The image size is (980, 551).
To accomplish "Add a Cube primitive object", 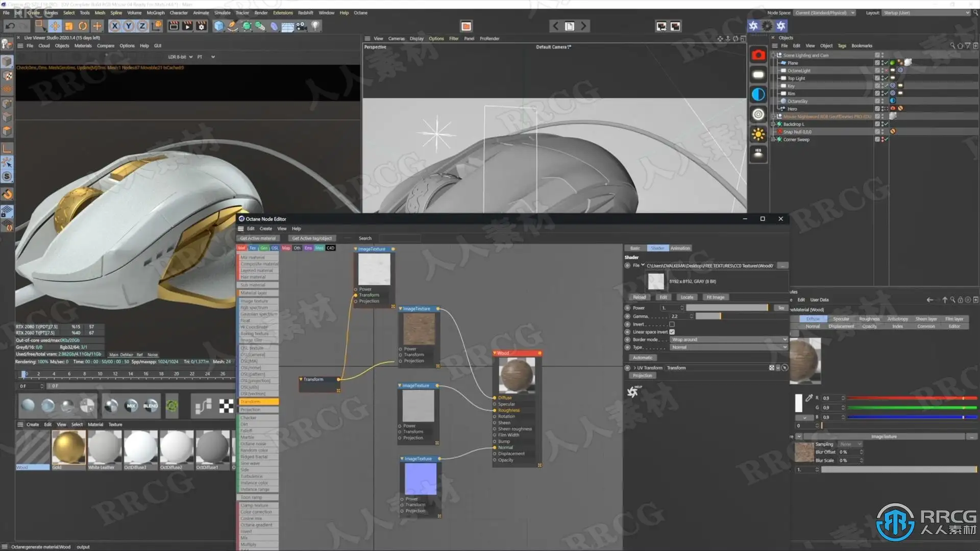I will [218, 26].
